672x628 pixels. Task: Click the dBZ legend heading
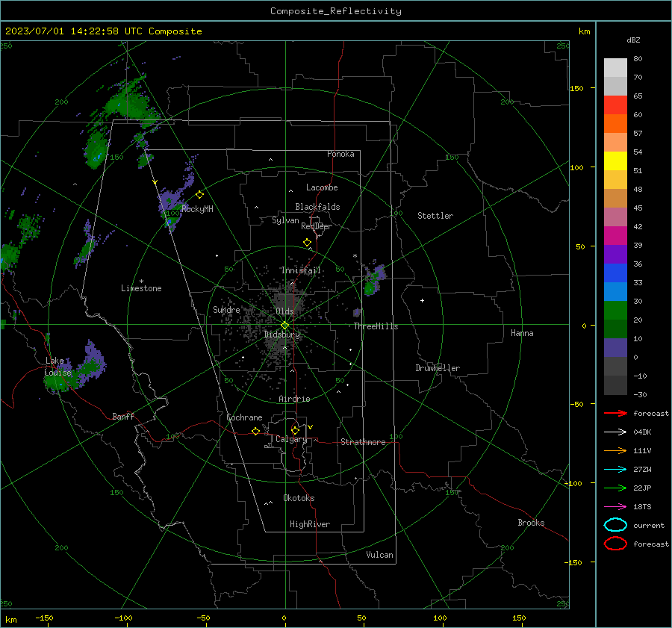click(x=633, y=40)
